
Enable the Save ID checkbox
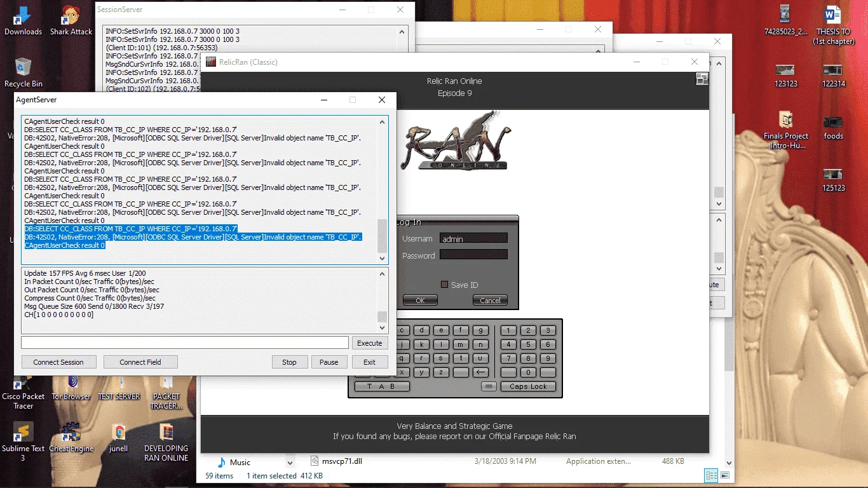tap(444, 285)
